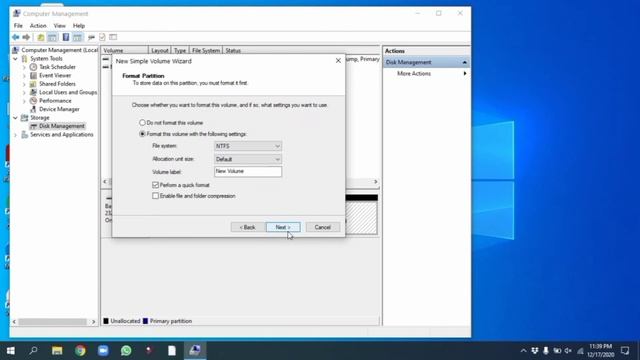
Task: Click the Event Viewer icon in the tree
Action: pos(33,76)
